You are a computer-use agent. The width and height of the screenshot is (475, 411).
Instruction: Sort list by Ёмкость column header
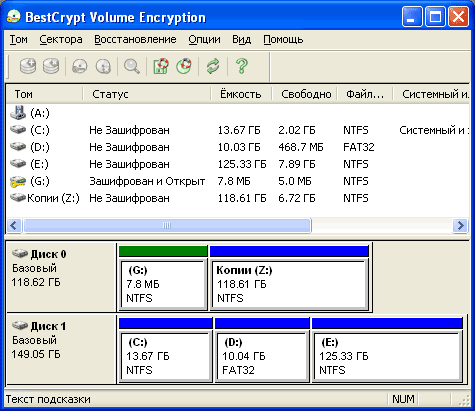click(x=242, y=94)
